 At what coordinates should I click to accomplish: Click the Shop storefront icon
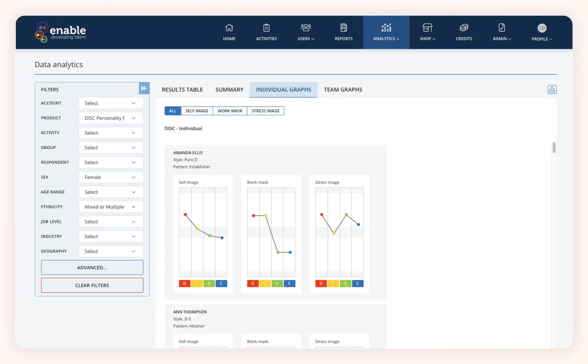(427, 28)
